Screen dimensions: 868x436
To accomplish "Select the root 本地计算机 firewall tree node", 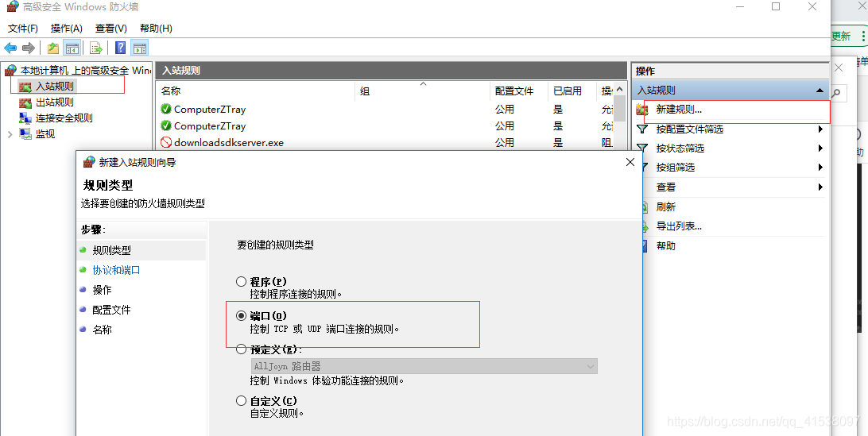I will point(78,70).
